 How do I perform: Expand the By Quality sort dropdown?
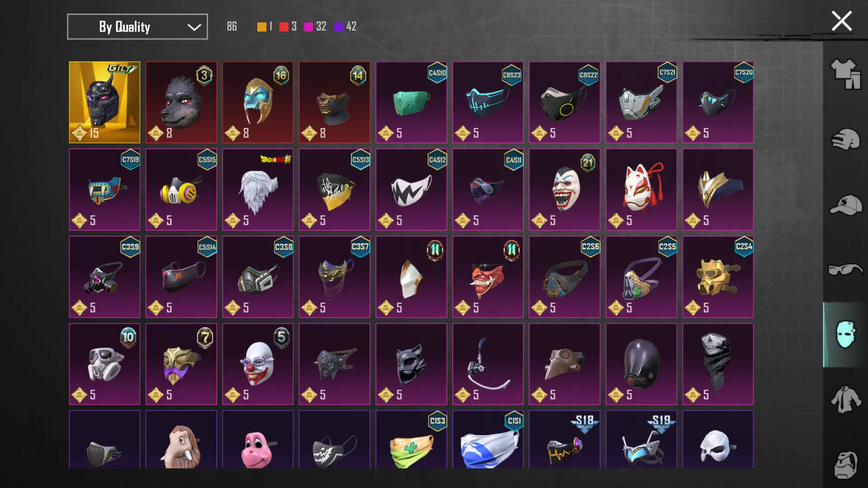138,27
